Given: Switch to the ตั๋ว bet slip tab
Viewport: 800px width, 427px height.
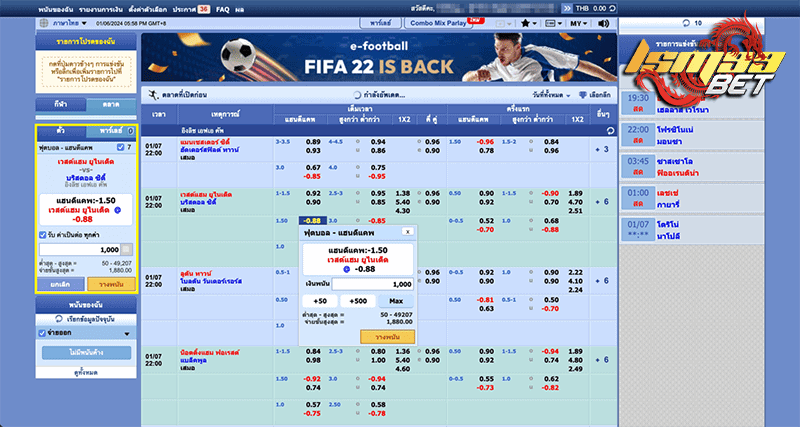Looking at the screenshot, I should pyautogui.click(x=61, y=131).
